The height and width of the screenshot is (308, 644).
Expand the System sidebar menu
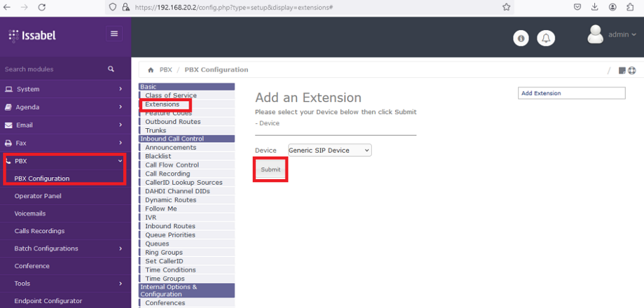point(63,89)
